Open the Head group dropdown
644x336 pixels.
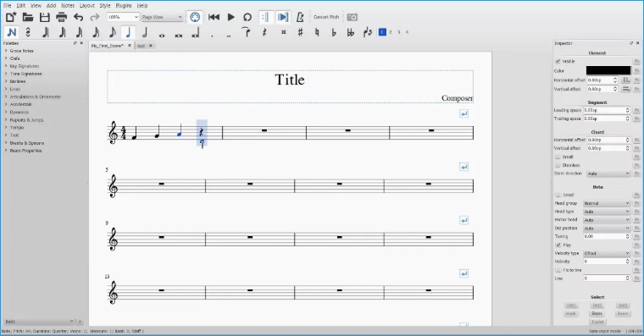(606, 203)
